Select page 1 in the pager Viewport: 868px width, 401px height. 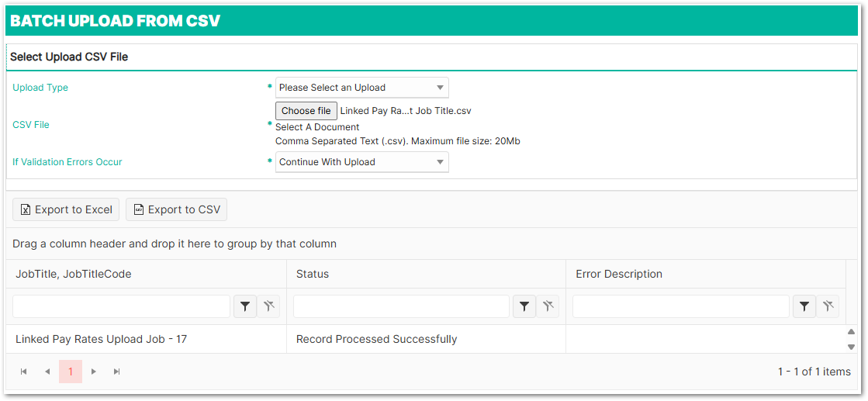click(71, 372)
